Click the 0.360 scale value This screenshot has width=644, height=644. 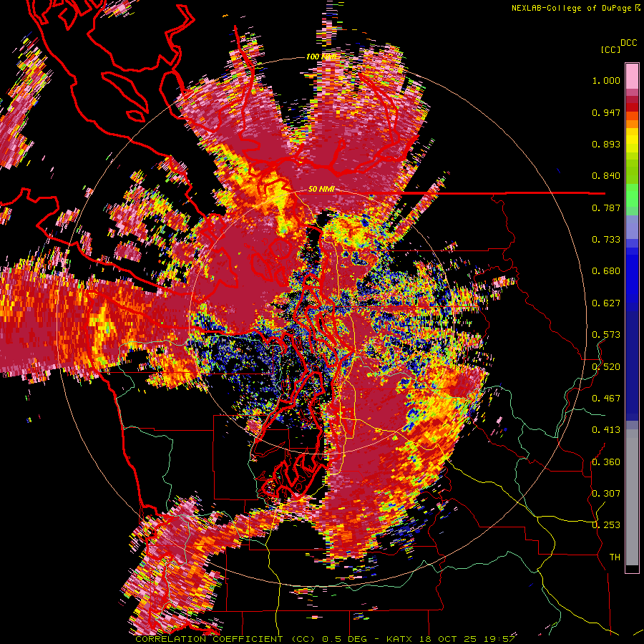pyautogui.click(x=606, y=462)
